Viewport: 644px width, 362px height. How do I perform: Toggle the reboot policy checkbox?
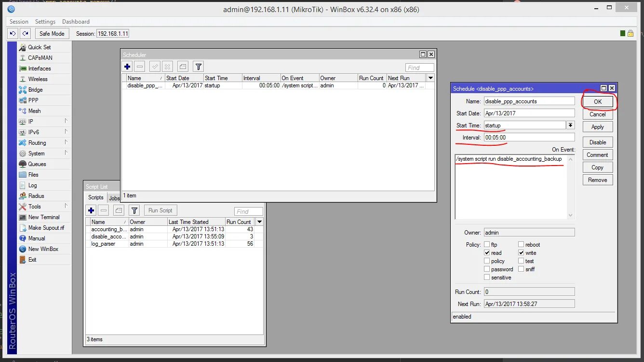point(521,245)
